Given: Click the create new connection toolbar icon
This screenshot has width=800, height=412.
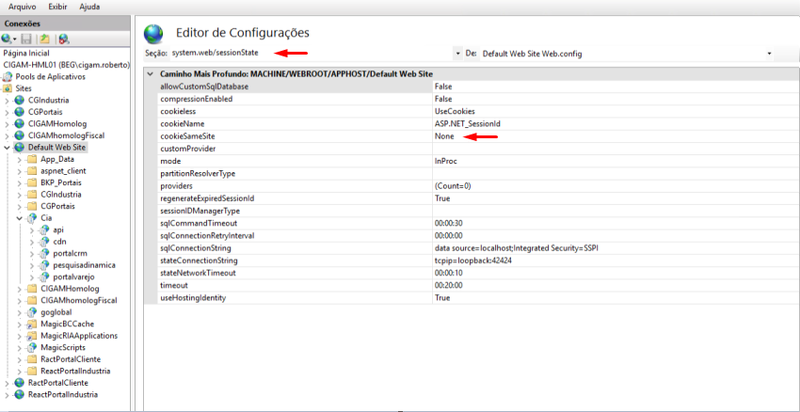Looking at the screenshot, I should (x=8, y=39).
